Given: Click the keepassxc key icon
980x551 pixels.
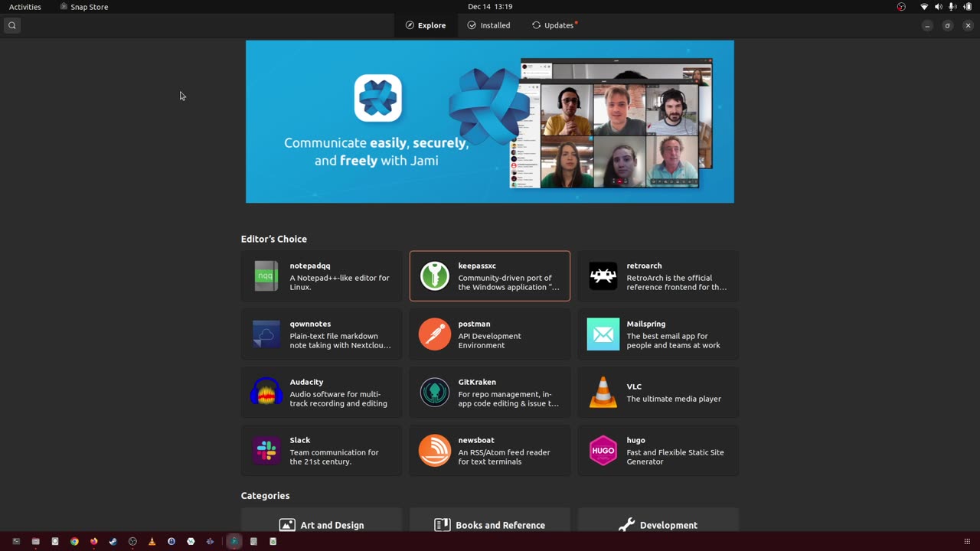Looking at the screenshot, I should [x=434, y=276].
